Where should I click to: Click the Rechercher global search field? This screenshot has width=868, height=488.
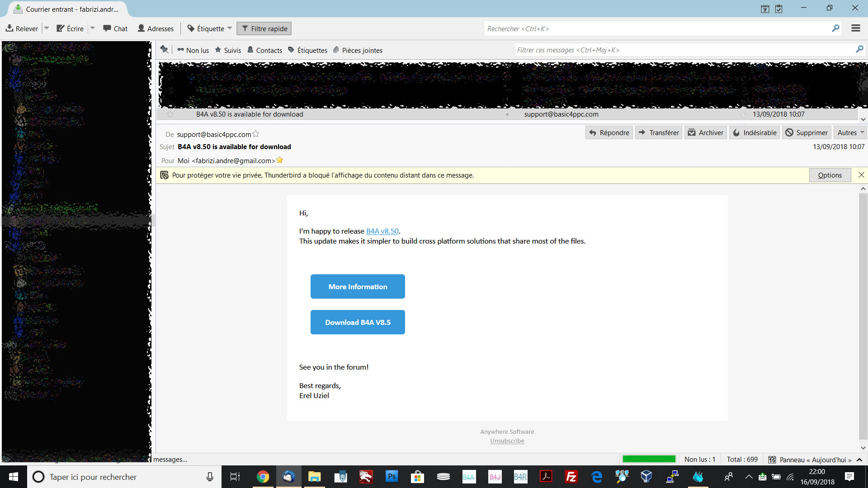[658, 28]
